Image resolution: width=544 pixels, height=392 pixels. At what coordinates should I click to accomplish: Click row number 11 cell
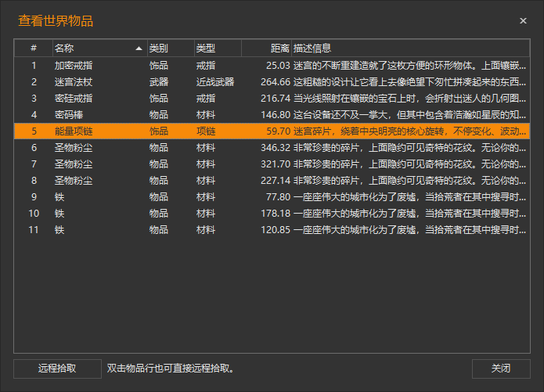34,230
